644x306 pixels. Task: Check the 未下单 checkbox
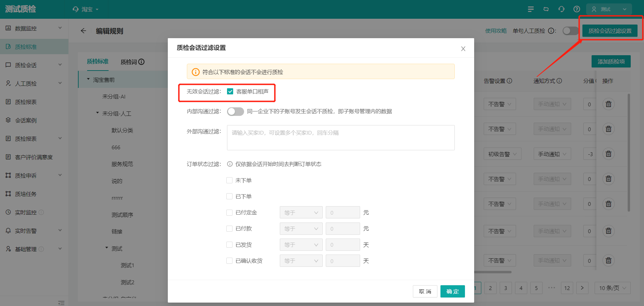click(229, 180)
